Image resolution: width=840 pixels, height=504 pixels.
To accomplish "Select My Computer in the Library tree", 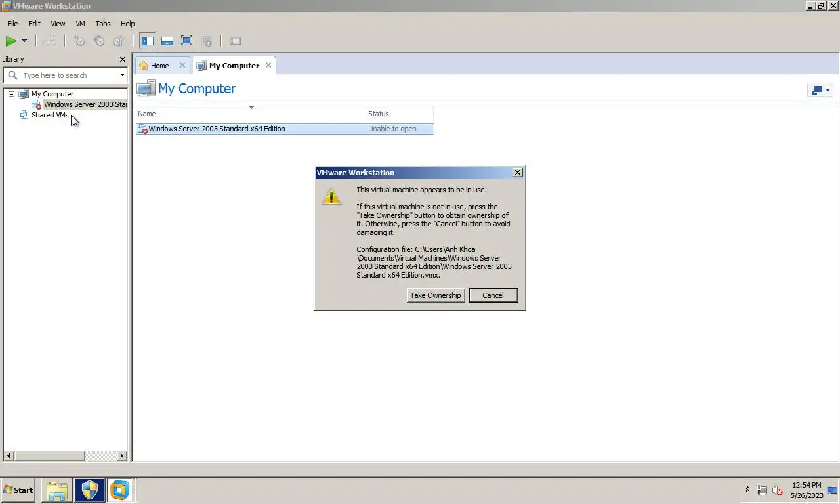I will click(52, 94).
